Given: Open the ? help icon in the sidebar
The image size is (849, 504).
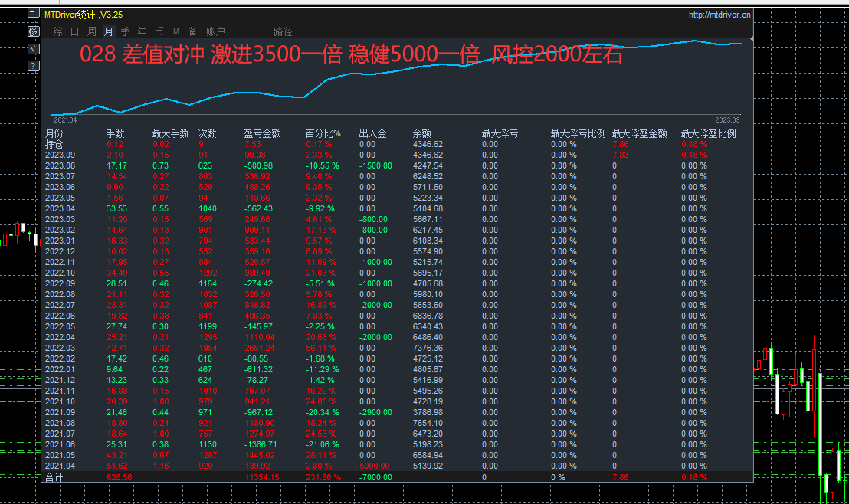Looking at the screenshot, I should point(33,65).
